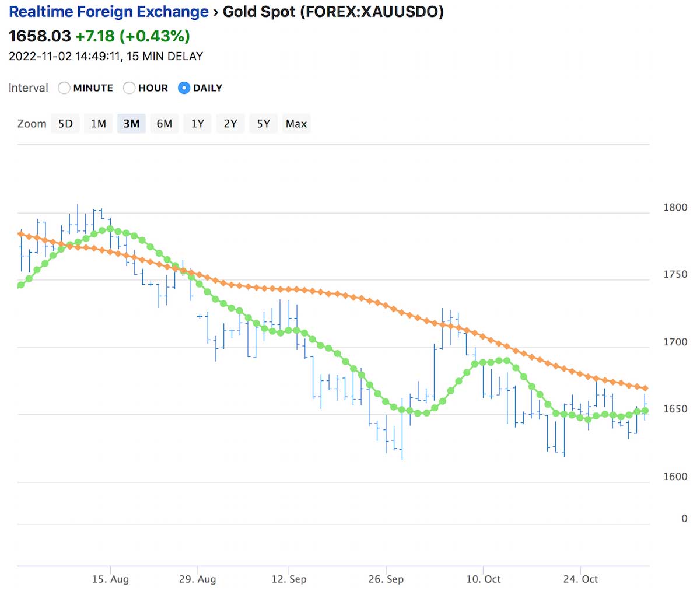Select the DAILY interval radio button
This screenshot has width=700, height=605.
pyautogui.click(x=184, y=88)
